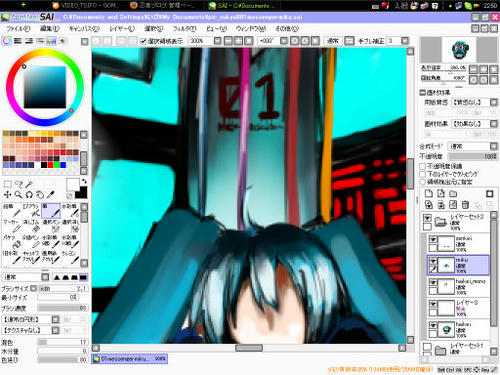Switch to Firefox blog taskbar window
This screenshot has width=500, height=375.
tap(163, 6)
